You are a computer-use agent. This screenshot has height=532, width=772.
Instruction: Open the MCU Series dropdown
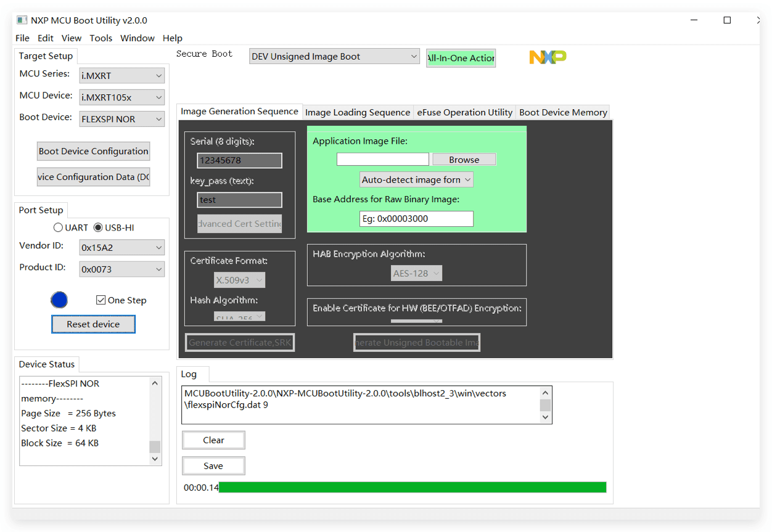coord(122,76)
